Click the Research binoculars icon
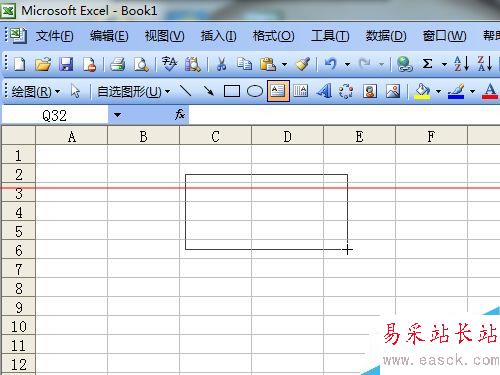 click(193, 64)
